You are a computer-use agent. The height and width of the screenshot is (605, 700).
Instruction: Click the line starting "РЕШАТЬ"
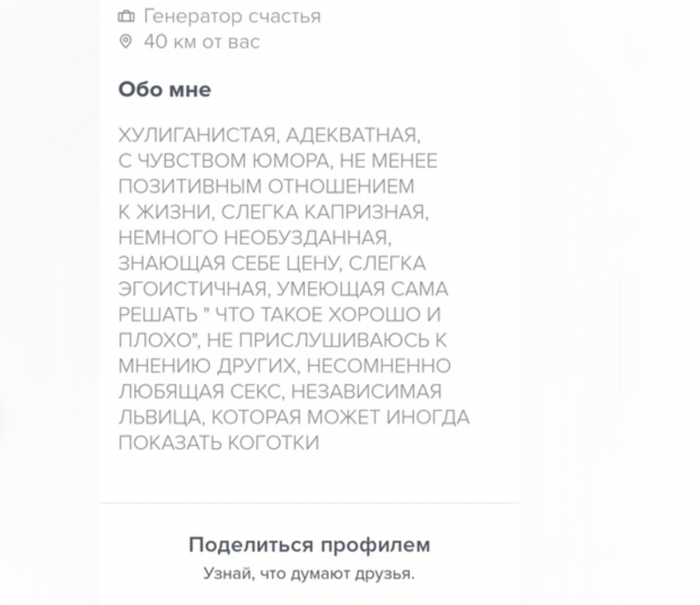click(x=280, y=314)
